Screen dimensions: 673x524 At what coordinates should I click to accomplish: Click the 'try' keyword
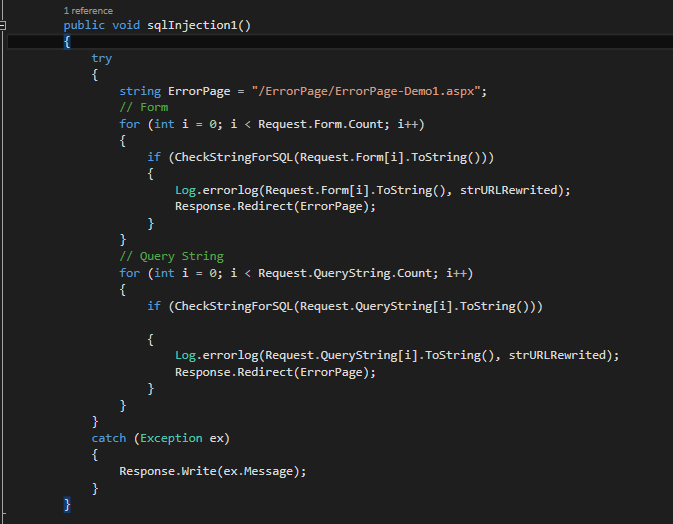coord(102,58)
